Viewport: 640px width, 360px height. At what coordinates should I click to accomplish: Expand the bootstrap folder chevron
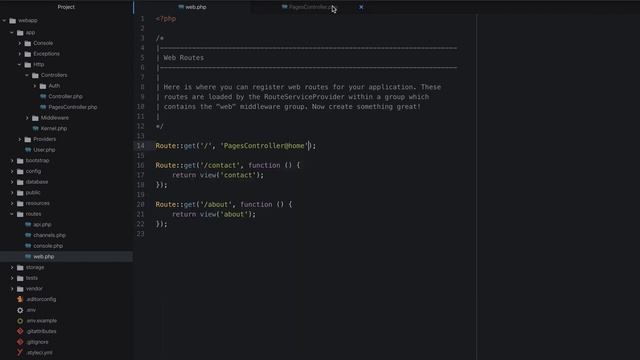click(x=12, y=160)
